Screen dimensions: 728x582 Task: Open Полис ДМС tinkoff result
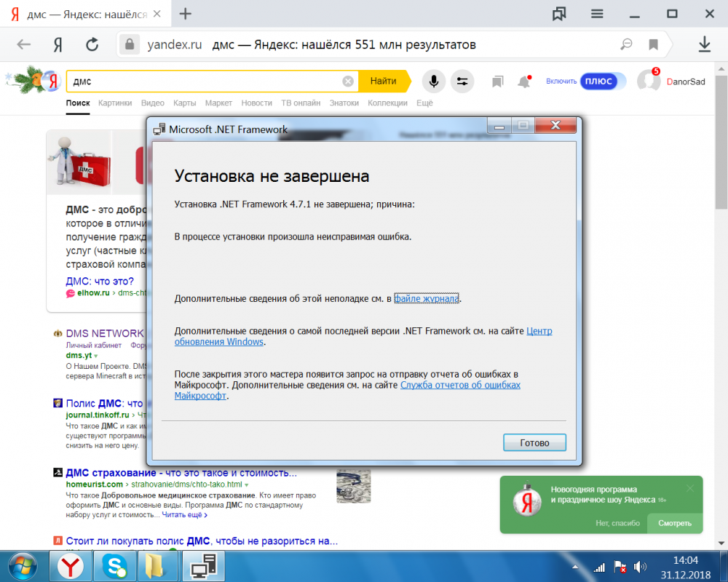click(104, 403)
